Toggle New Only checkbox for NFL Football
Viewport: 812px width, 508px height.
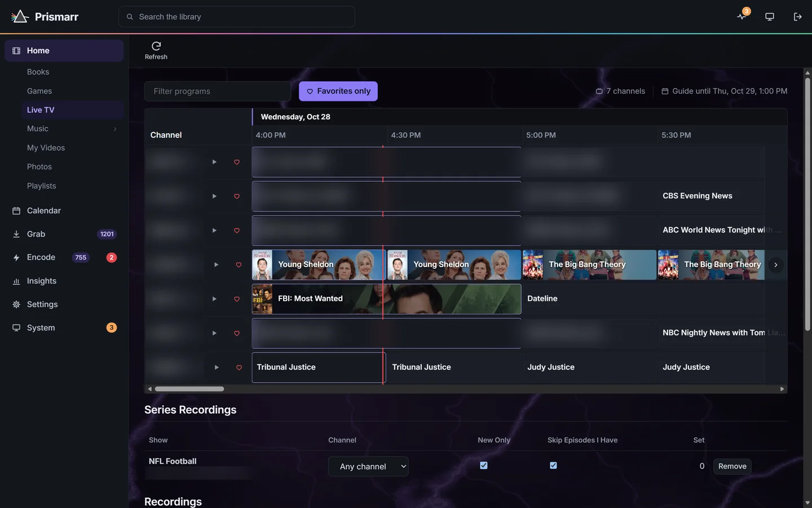(484, 466)
